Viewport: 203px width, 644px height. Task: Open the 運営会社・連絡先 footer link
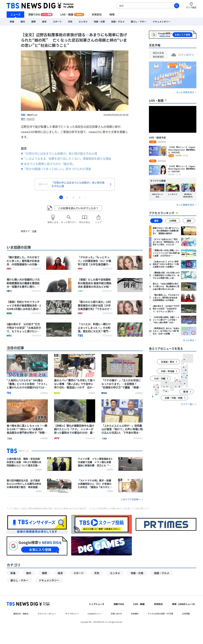click(x=21, y=613)
